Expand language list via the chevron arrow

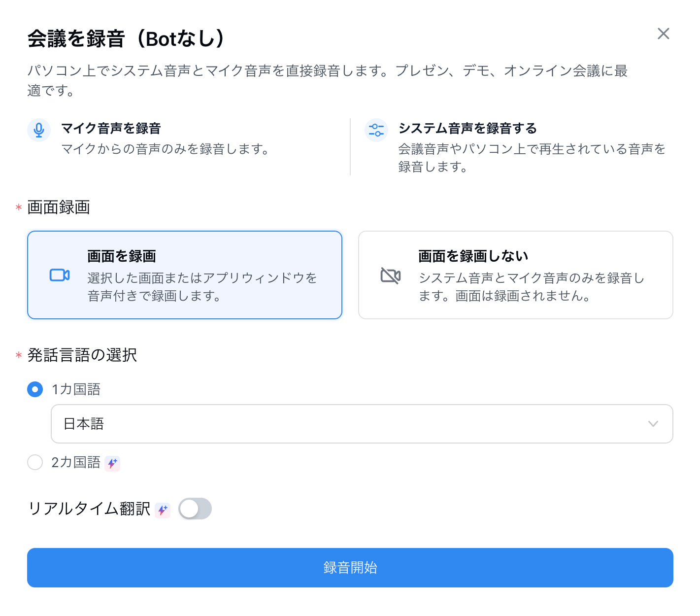coord(653,424)
